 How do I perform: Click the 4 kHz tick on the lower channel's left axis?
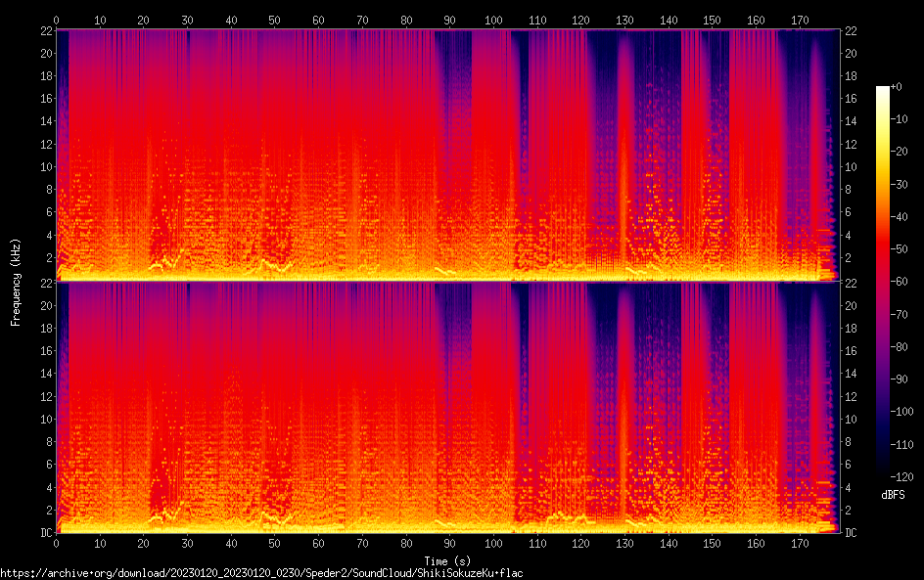click(45, 487)
